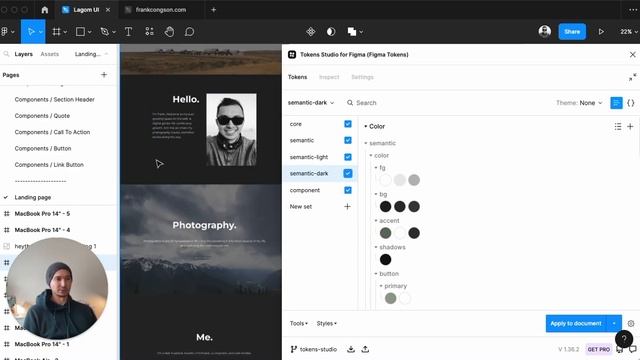This screenshot has width=640, height=360.
Task: Toggle the Color token list layout
Action: tap(618, 127)
